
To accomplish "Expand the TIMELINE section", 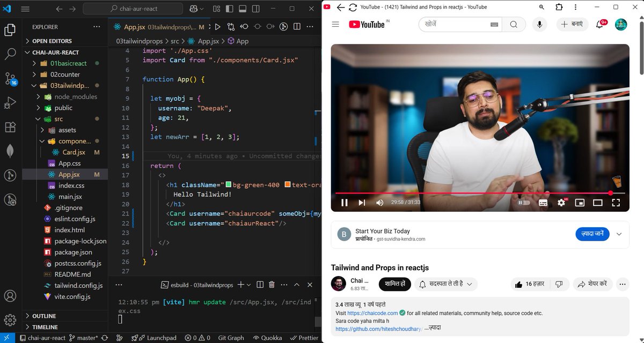I will click(65, 327).
